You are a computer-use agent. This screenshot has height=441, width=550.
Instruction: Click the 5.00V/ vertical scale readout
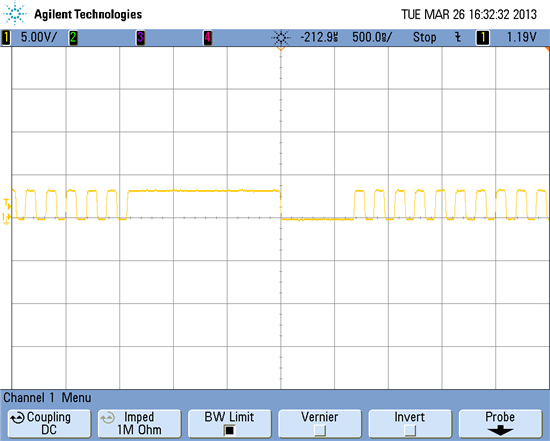coord(39,37)
